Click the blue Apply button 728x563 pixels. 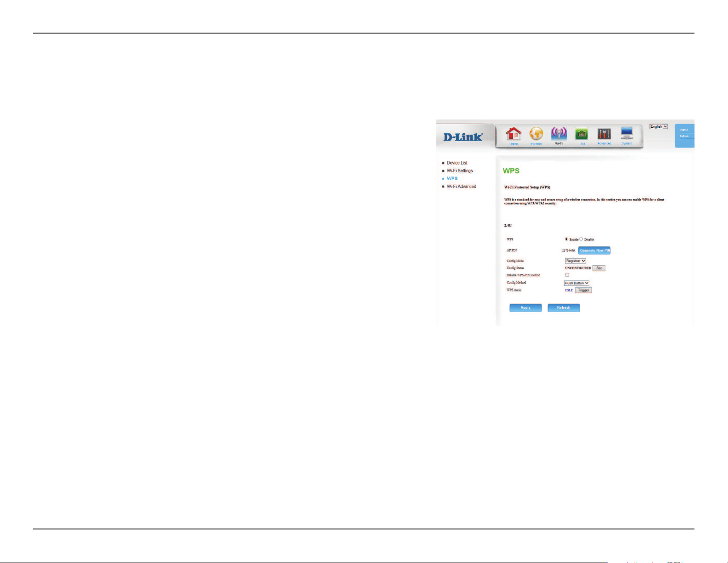[525, 307]
